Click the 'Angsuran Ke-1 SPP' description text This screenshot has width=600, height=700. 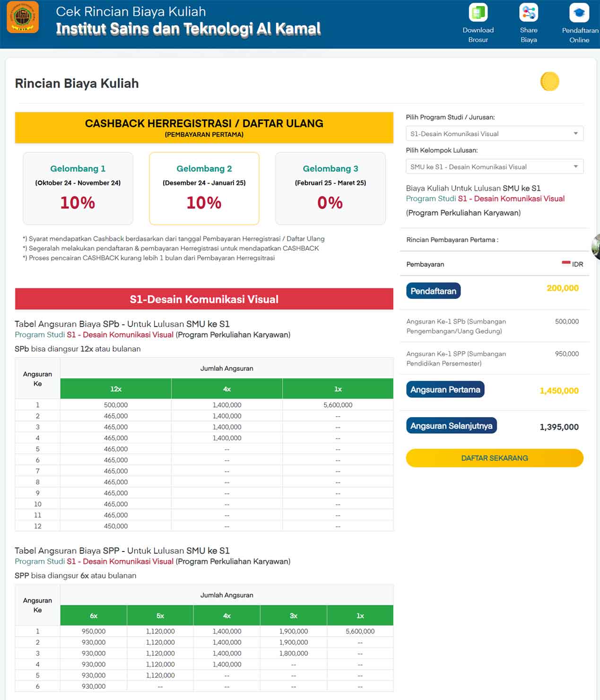coord(456,358)
